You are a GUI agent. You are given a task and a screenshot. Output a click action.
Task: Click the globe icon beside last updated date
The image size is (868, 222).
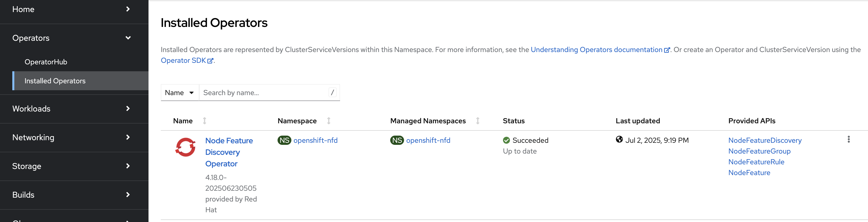click(619, 140)
